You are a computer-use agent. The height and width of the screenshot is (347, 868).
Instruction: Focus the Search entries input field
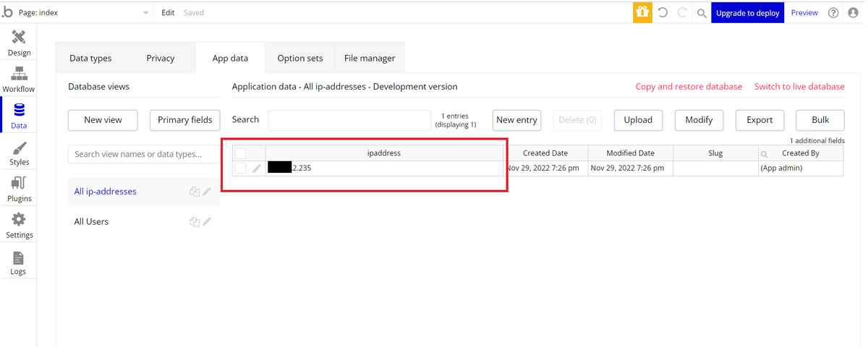(x=349, y=120)
